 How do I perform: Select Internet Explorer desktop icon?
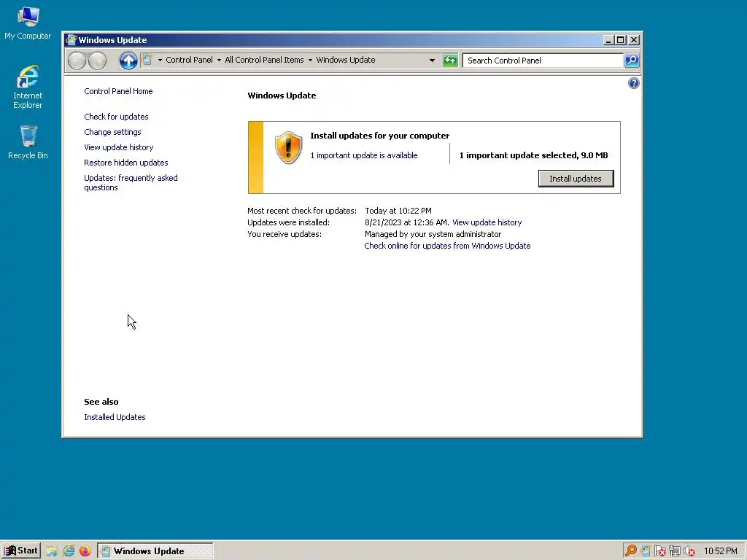pos(28,87)
